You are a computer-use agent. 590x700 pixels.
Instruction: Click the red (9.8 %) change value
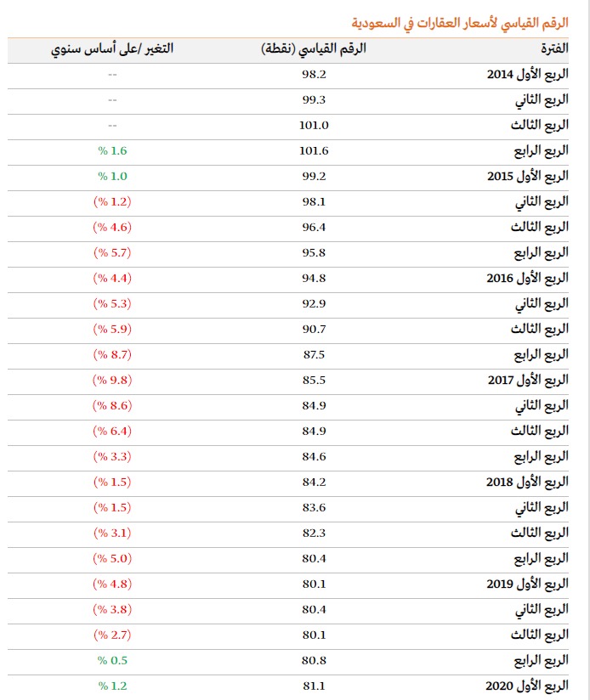tap(111, 380)
